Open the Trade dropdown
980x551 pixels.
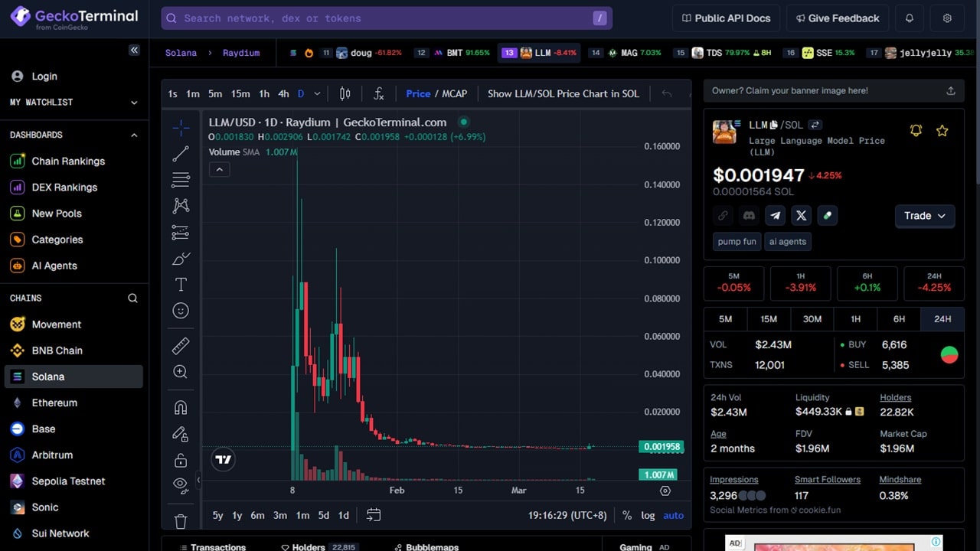925,216
